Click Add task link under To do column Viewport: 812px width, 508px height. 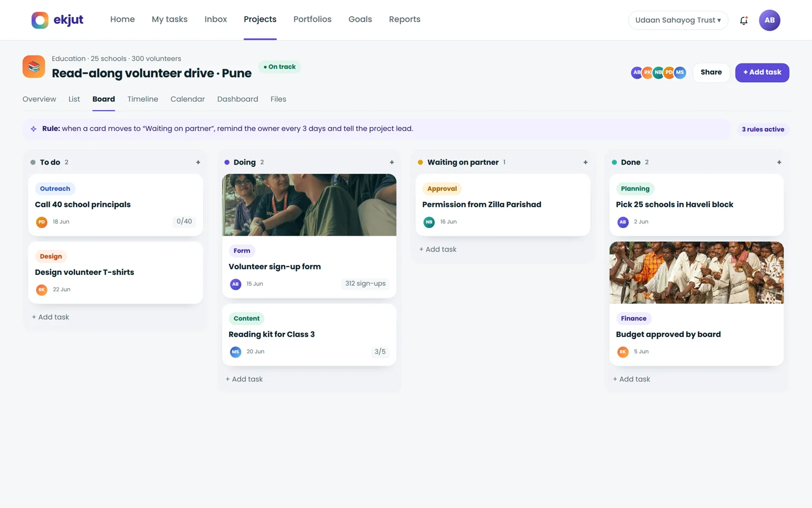point(50,317)
